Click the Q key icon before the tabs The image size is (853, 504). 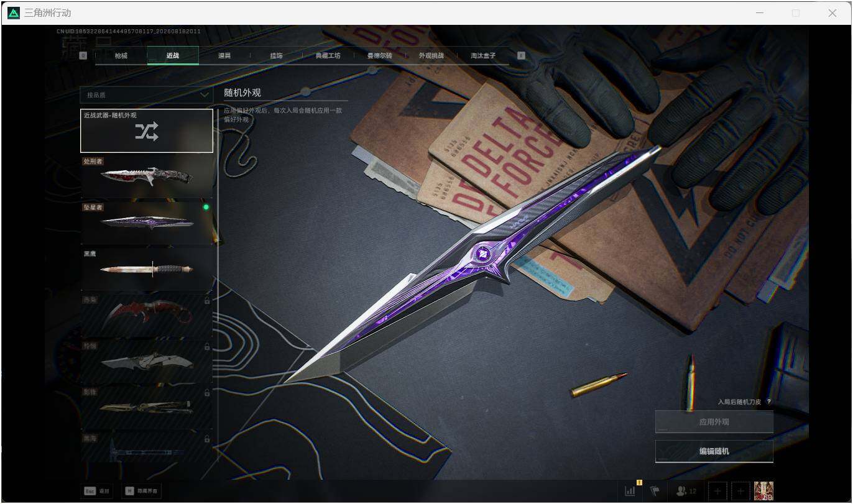tap(83, 55)
